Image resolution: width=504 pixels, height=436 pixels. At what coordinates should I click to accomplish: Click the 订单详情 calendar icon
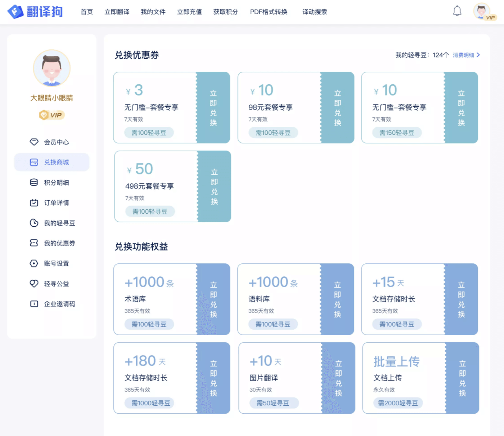(34, 203)
